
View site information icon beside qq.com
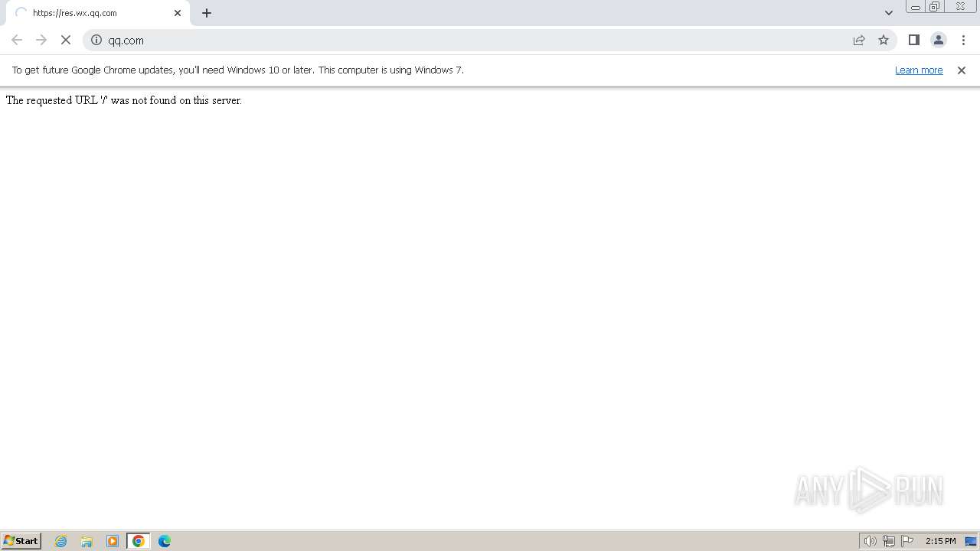tap(96, 40)
